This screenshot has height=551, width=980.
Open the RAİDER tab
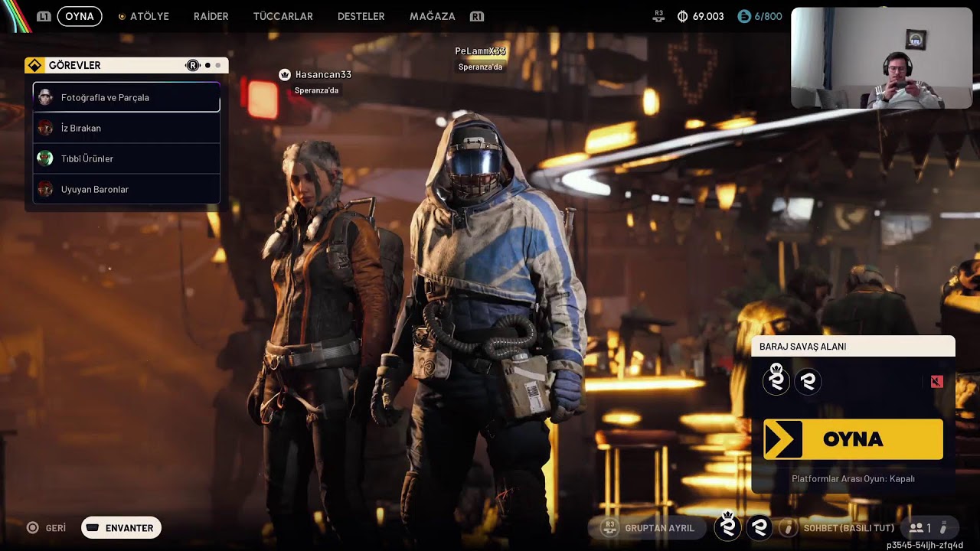tap(211, 16)
